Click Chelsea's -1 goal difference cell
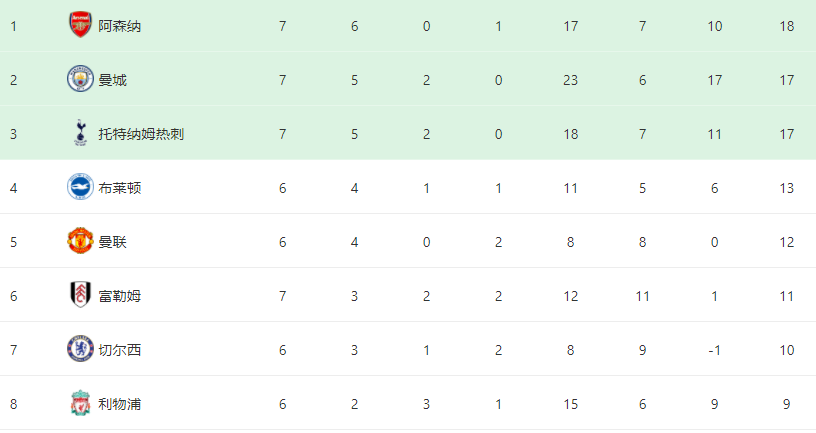The width and height of the screenshot is (816, 433). pos(714,350)
